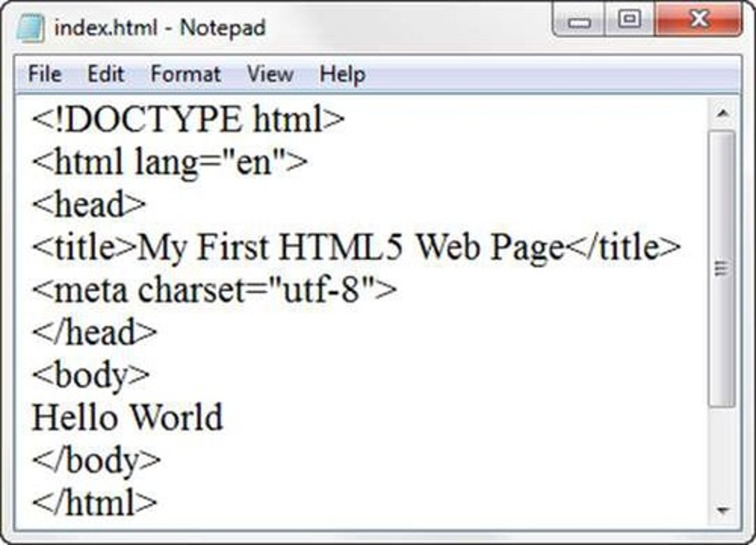The image size is (756, 545).
Task: Click the closing </html> tag line
Action: 94,502
